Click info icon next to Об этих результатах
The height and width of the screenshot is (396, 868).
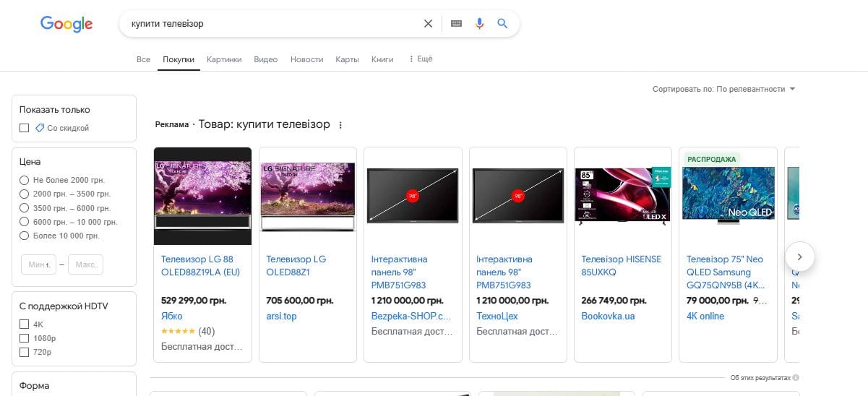pyautogui.click(x=796, y=378)
